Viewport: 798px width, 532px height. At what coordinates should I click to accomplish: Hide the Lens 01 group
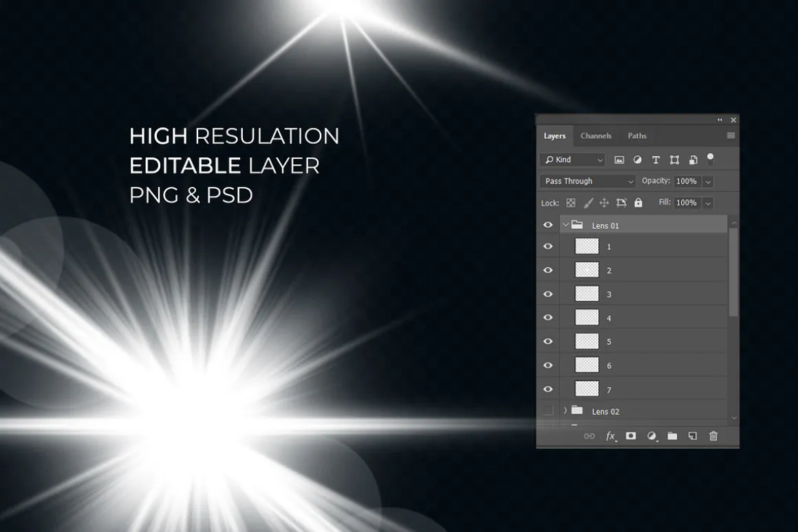coord(548,225)
